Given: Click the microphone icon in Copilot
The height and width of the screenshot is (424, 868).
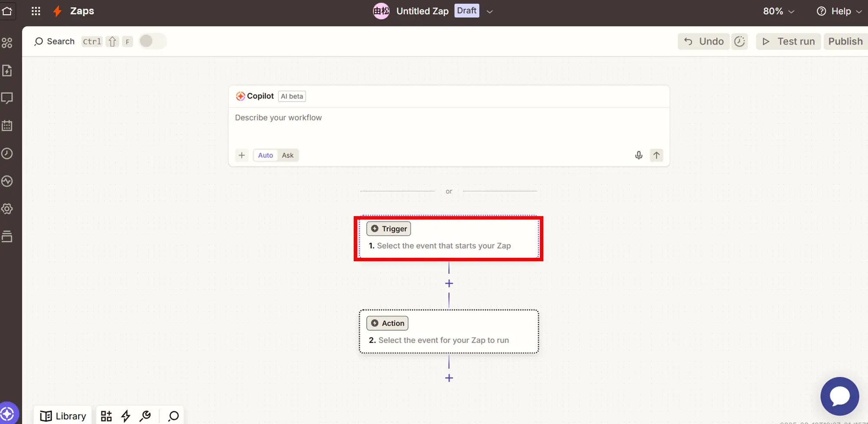Looking at the screenshot, I should coord(638,155).
